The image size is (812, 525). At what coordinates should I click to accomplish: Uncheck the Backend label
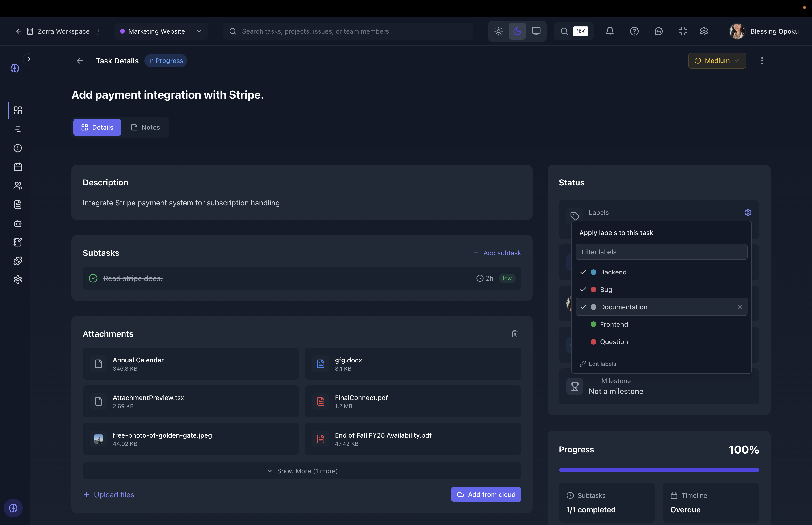(x=613, y=272)
